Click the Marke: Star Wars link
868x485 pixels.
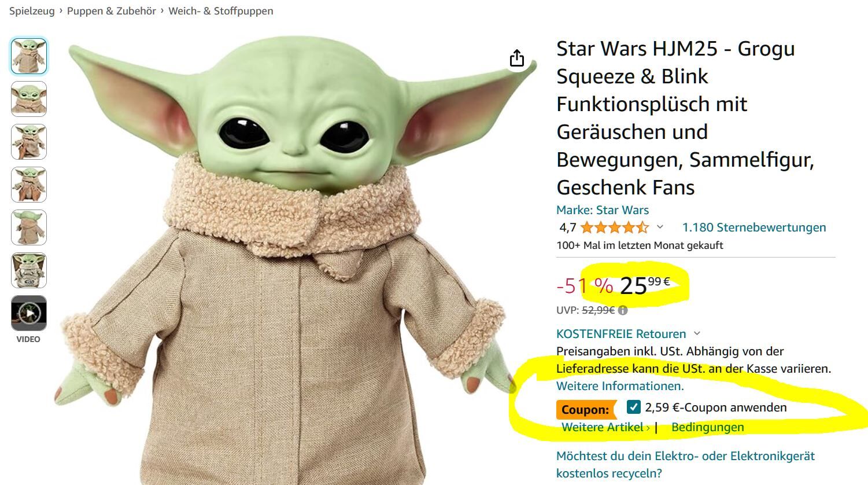coord(603,210)
